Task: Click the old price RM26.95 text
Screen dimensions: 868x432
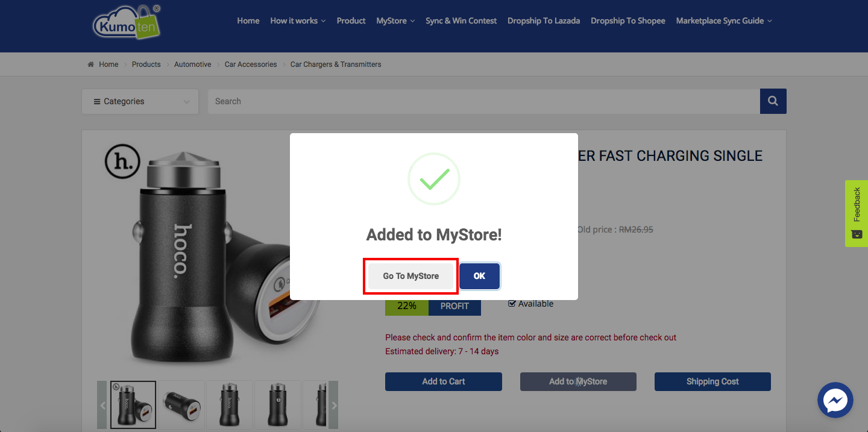Action: click(x=636, y=230)
